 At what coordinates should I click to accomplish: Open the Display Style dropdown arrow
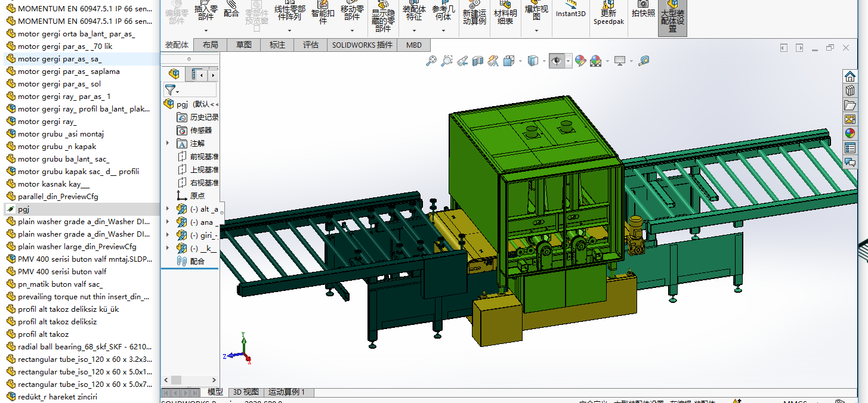(544, 61)
